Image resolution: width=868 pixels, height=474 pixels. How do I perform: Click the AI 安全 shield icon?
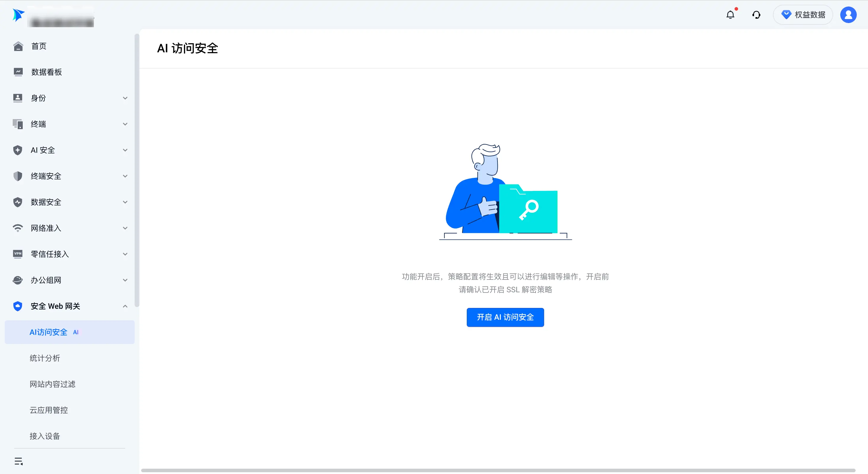pyautogui.click(x=17, y=150)
